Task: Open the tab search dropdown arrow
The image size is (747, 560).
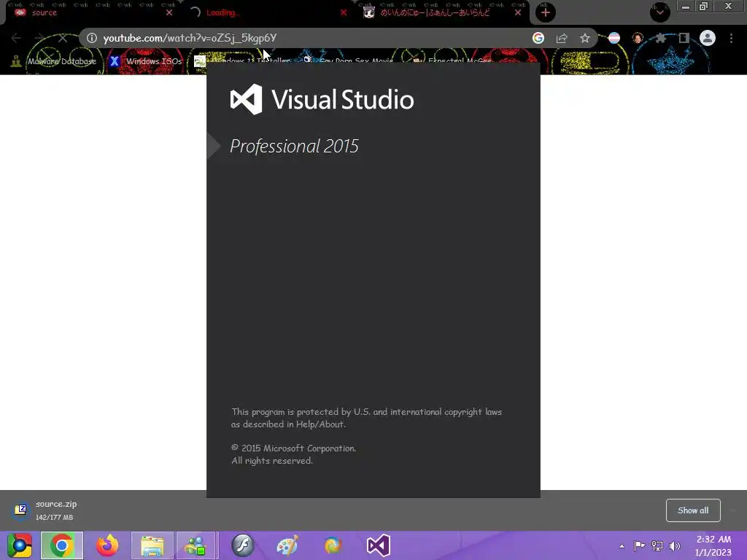Action: (x=659, y=12)
